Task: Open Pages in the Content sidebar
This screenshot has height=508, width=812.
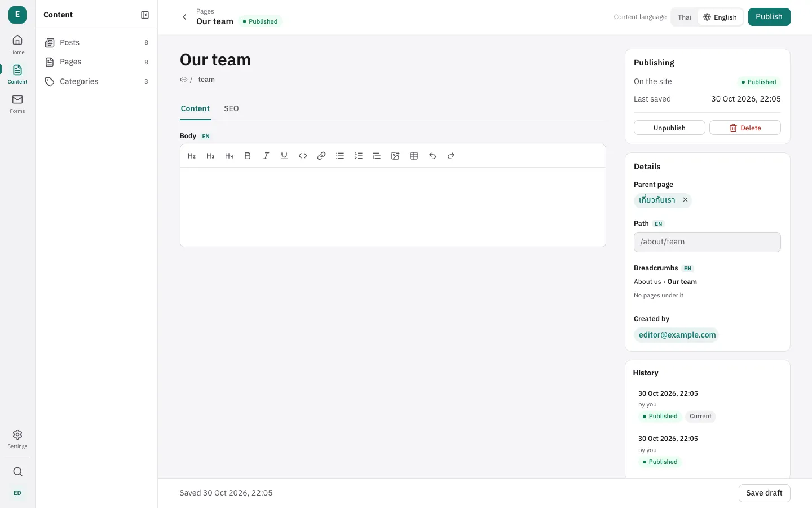Action: [96, 62]
